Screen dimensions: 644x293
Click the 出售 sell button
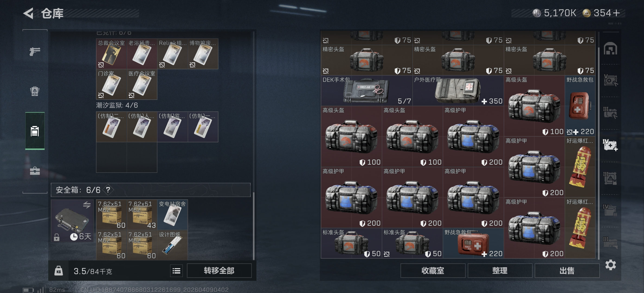(x=567, y=271)
